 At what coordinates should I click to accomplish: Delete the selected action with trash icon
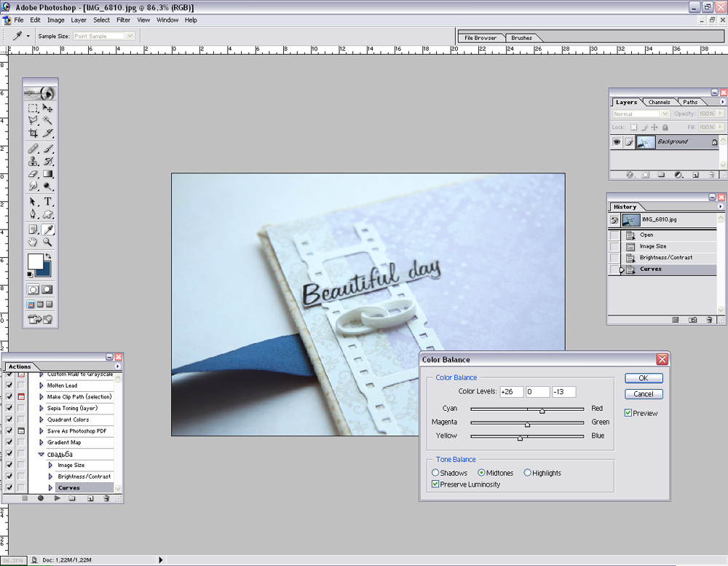point(106,498)
